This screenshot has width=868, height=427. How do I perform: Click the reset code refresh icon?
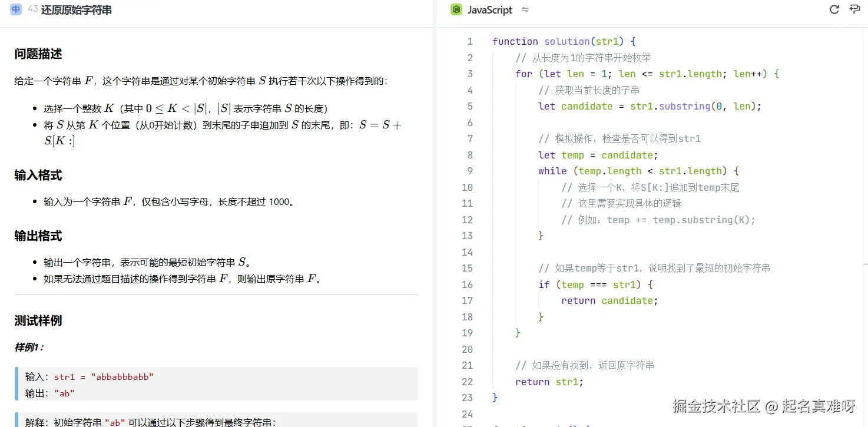pyautogui.click(x=834, y=9)
